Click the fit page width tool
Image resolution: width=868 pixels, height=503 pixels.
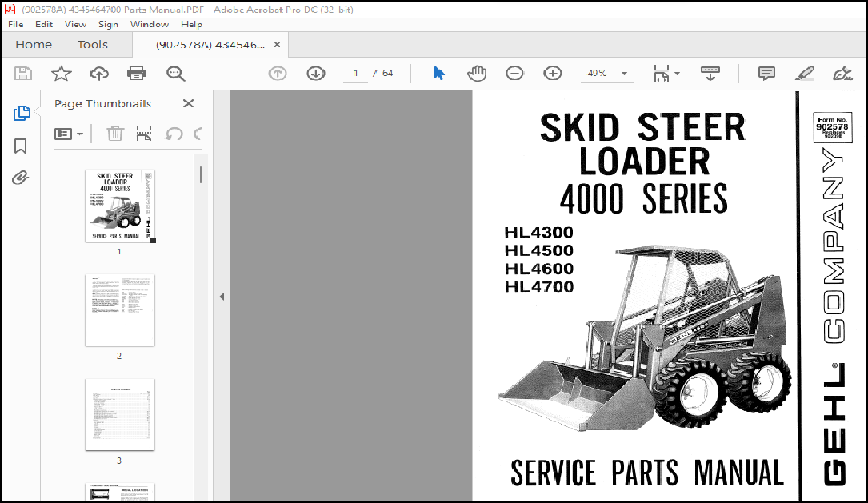(662, 73)
